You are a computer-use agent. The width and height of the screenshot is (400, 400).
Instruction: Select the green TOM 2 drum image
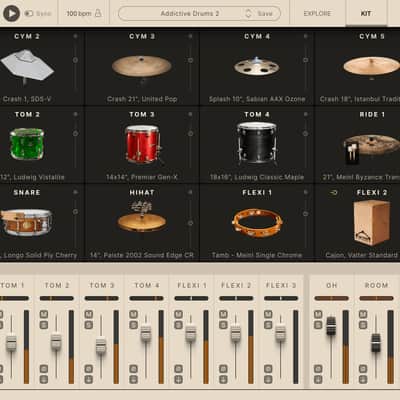27,144
